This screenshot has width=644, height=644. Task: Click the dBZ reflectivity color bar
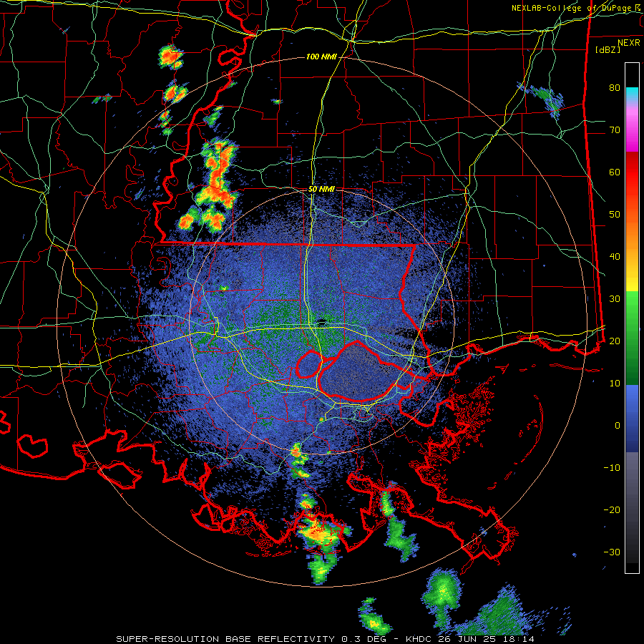pos(632,318)
